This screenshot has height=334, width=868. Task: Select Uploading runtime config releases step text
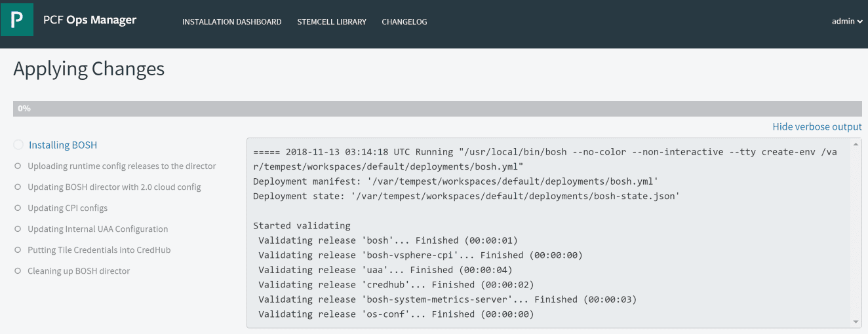122,166
